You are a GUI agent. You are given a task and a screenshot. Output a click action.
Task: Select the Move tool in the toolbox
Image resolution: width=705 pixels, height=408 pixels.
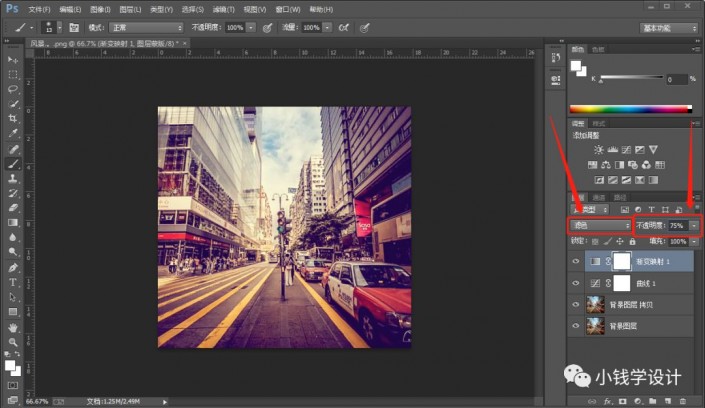click(x=14, y=60)
